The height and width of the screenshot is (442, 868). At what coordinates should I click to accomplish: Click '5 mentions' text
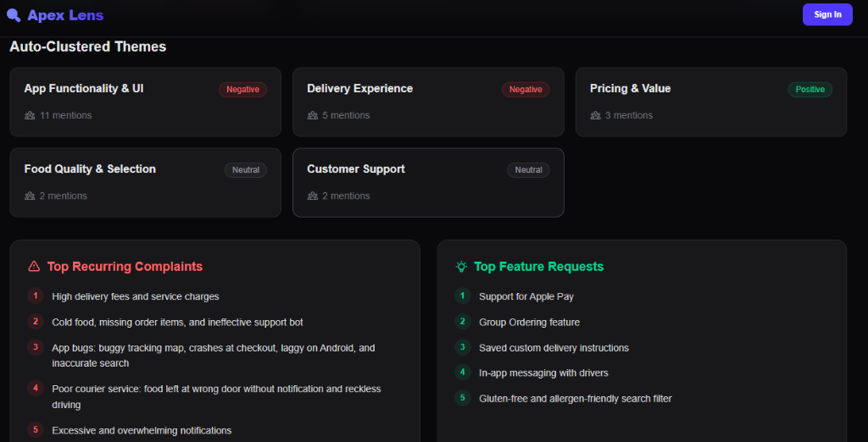click(347, 116)
